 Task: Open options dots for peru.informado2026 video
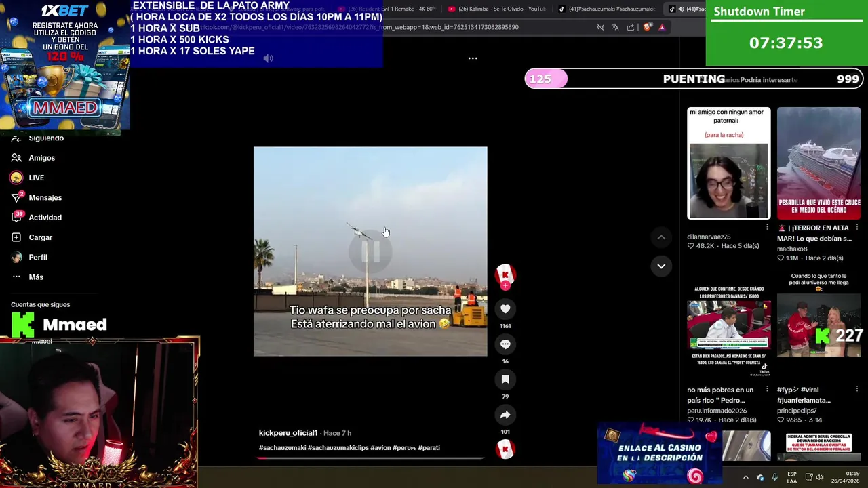(x=767, y=390)
